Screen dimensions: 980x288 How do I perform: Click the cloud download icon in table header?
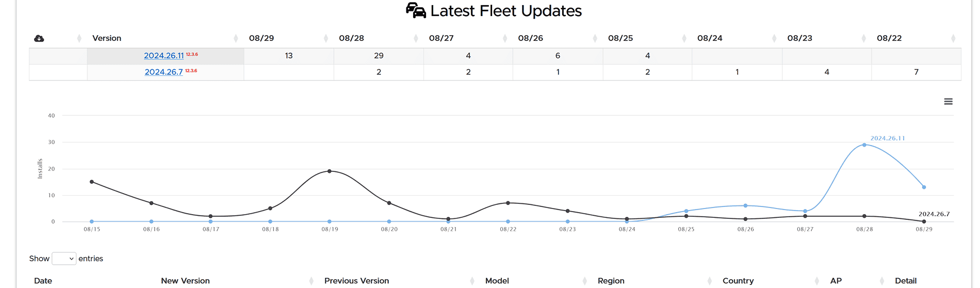39,38
